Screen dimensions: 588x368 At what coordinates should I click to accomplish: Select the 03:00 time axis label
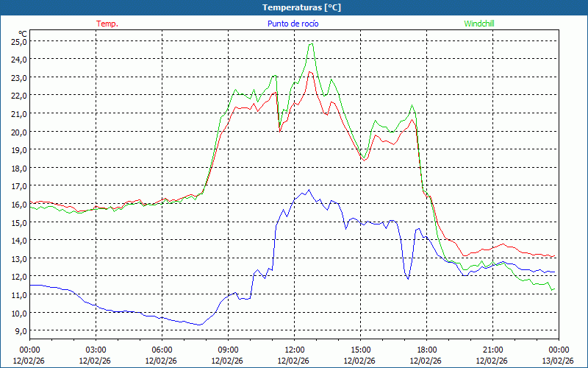tap(96, 350)
